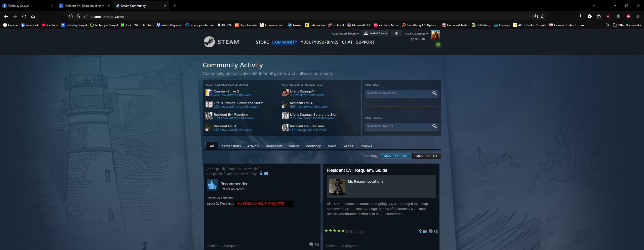The width and height of the screenshot is (644, 250).
Task: Switch viewing mode to Most Recent
Action: pos(427,156)
